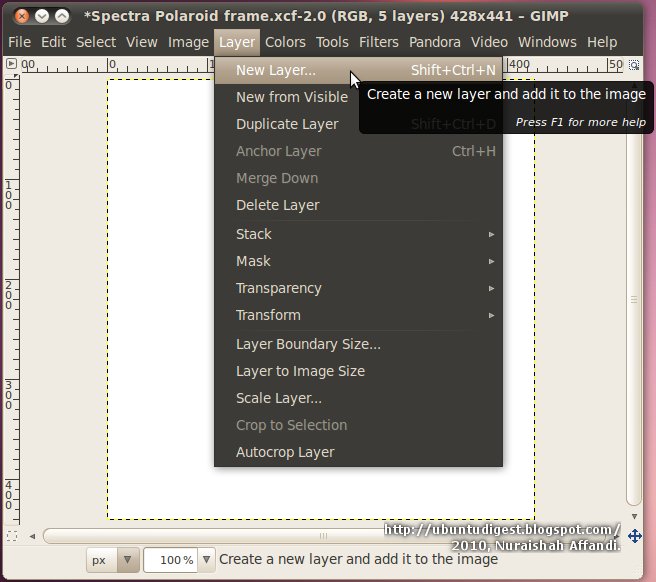Open the Edit menu
Image resolution: width=656 pixels, height=582 pixels.
(x=53, y=42)
